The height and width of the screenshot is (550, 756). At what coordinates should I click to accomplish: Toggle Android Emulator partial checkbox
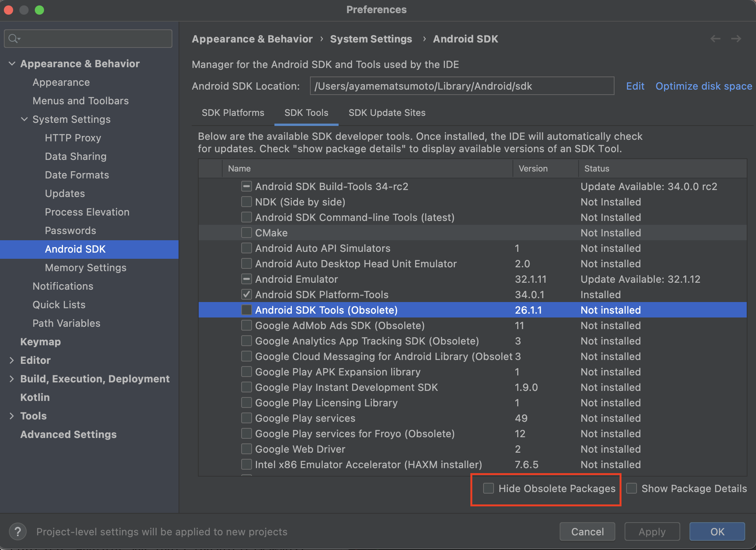246,279
